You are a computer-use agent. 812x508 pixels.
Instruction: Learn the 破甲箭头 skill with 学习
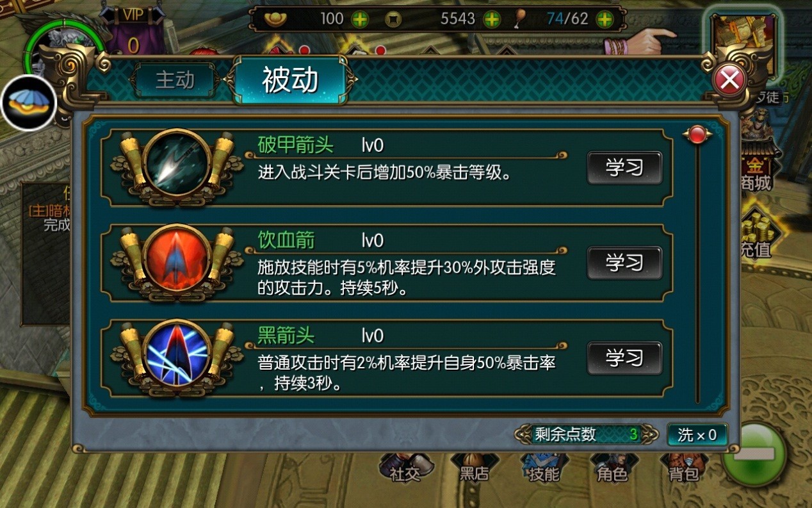tap(624, 168)
